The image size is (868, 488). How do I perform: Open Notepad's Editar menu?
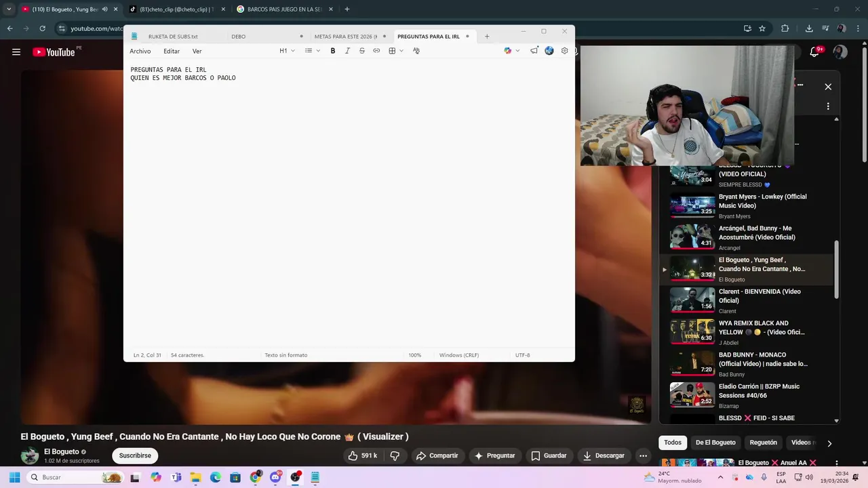pyautogui.click(x=172, y=51)
